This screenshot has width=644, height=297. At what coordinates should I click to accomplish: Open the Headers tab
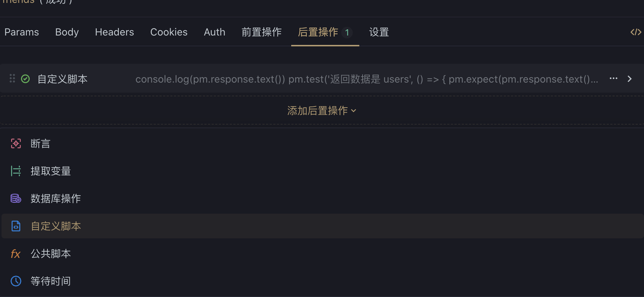click(x=114, y=32)
